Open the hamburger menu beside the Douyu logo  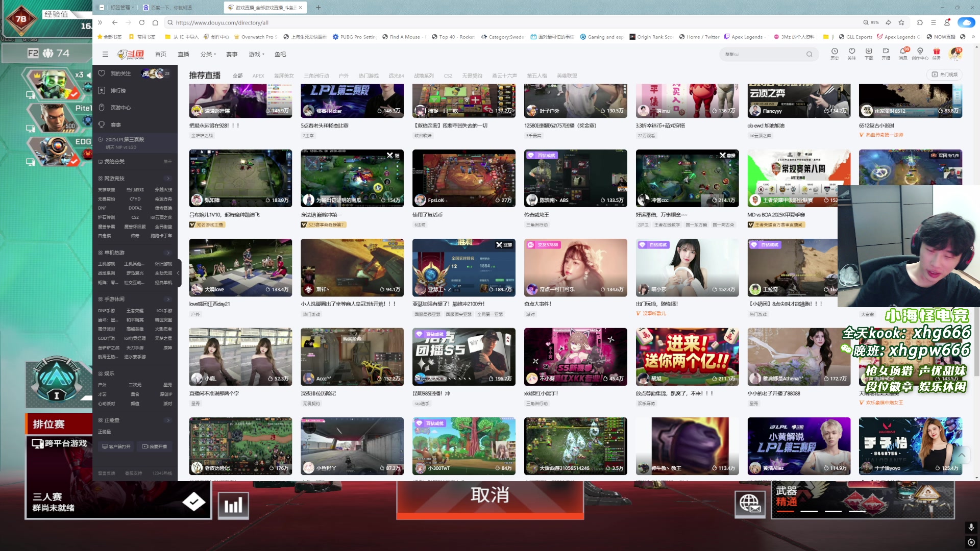coord(105,54)
